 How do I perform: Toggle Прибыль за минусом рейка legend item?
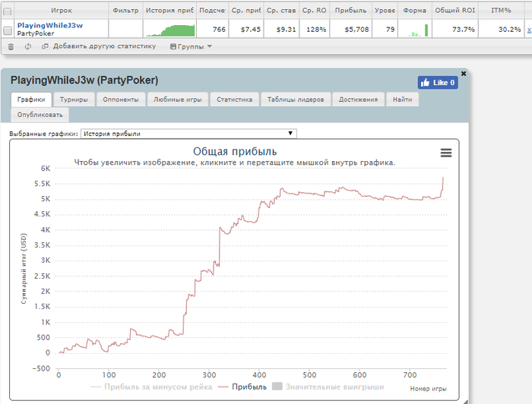[152, 387]
